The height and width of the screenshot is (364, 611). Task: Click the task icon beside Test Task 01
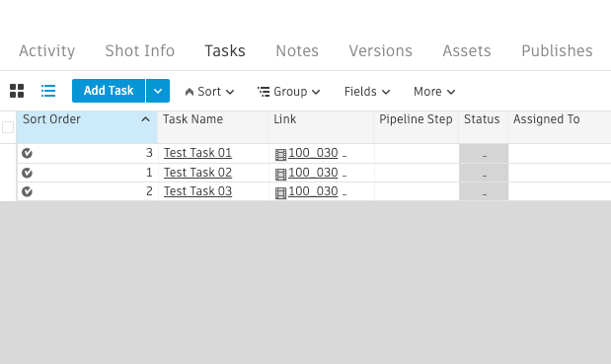tap(27, 153)
